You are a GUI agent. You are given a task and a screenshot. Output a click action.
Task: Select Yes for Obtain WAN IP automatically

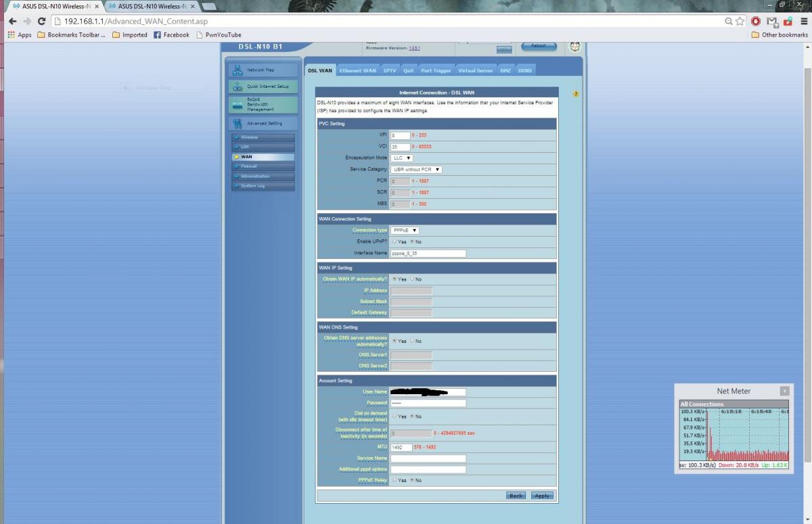point(394,279)
